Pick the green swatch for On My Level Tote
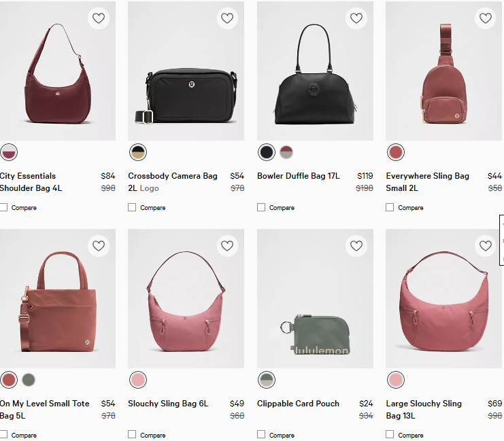Viewport: 504px width, 441px height. [28, 379]
